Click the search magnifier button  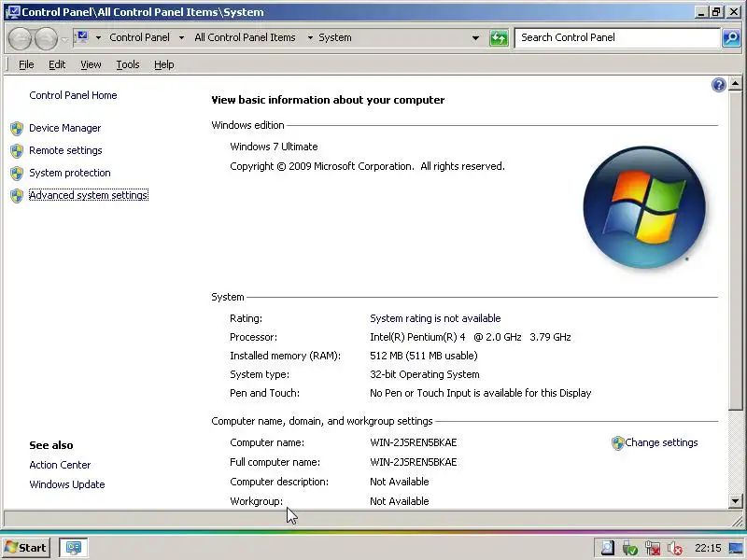coord(731,37)
